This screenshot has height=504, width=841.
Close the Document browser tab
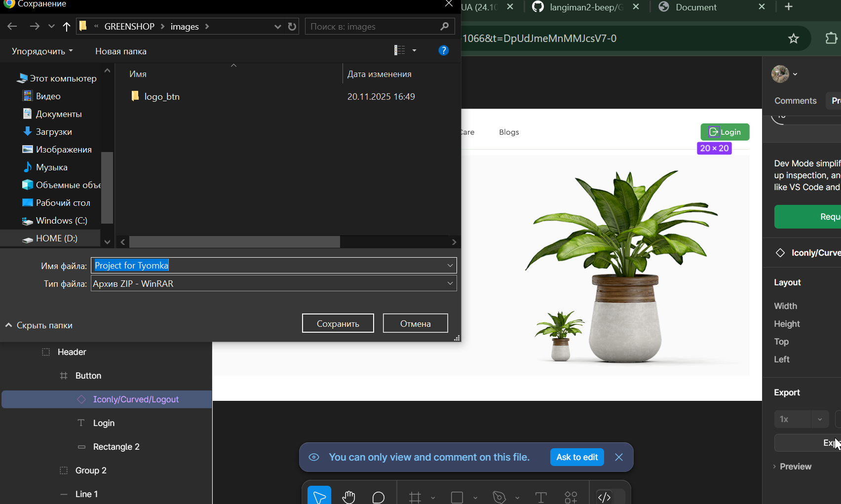[762, 7]
